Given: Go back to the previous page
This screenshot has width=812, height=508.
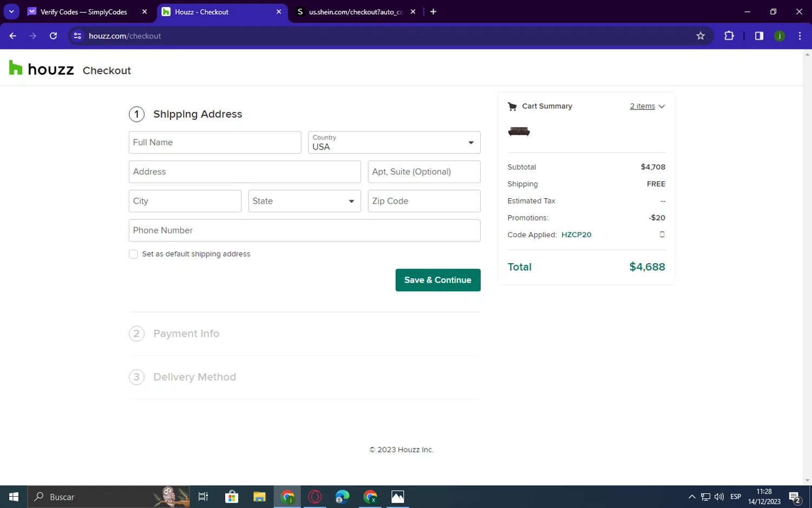Looking at the screenshot, I should (x=13, y=36).
